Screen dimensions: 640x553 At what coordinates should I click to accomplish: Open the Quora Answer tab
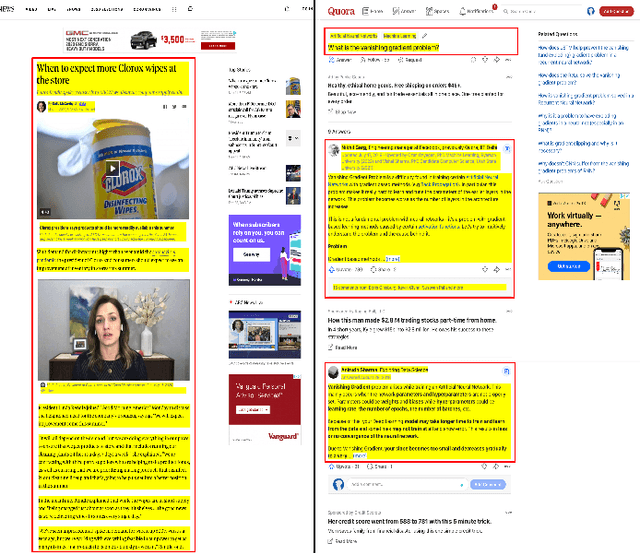click(404, 11)
